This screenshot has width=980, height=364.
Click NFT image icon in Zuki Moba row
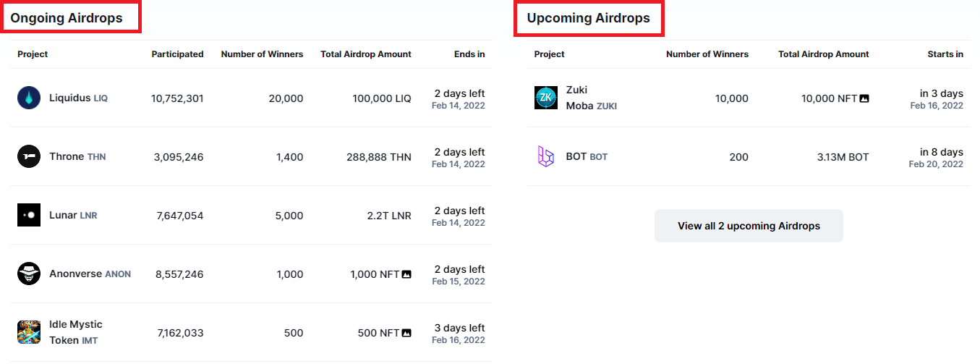pos(864,98)
